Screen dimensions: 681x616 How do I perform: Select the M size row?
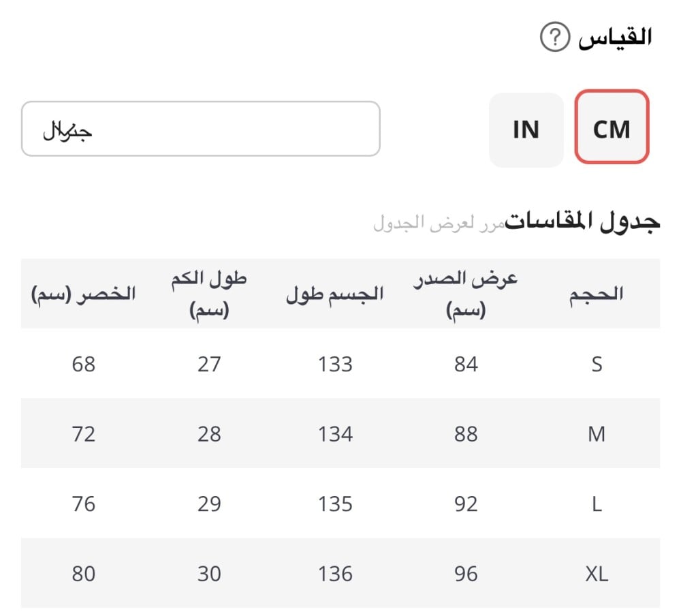[597, 434]
